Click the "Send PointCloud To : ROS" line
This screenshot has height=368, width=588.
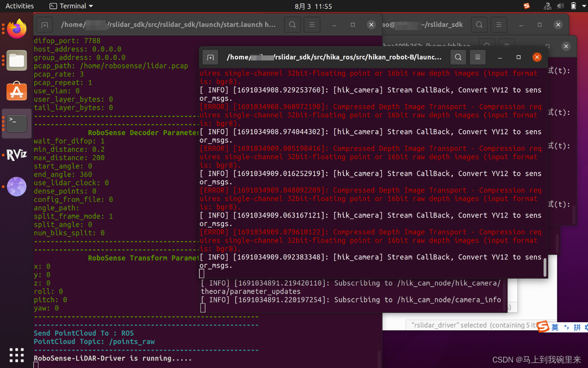(x=84, y=333)
